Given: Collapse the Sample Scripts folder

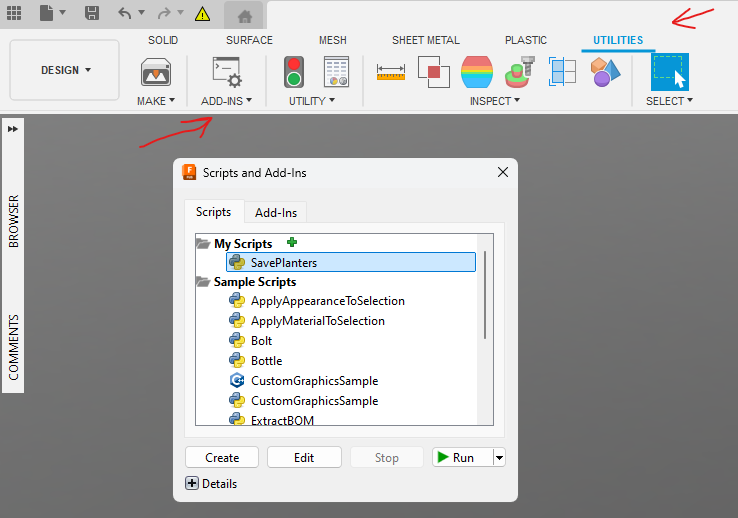Looking at the screenshot, I should tap(203, 281).
